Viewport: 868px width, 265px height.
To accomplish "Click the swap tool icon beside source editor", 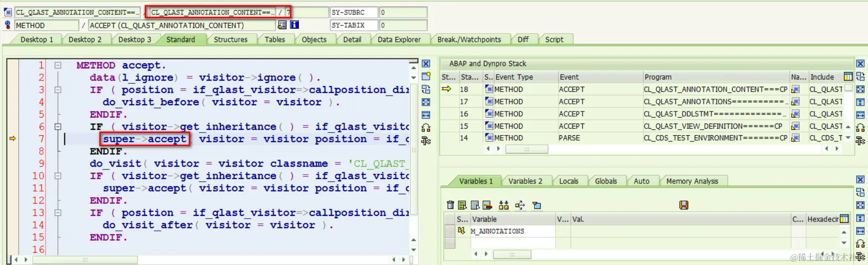I will [x=426, y=127].
